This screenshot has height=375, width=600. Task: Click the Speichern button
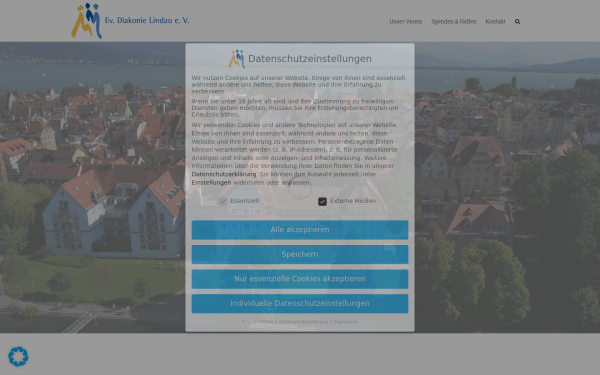pos(300,254)
